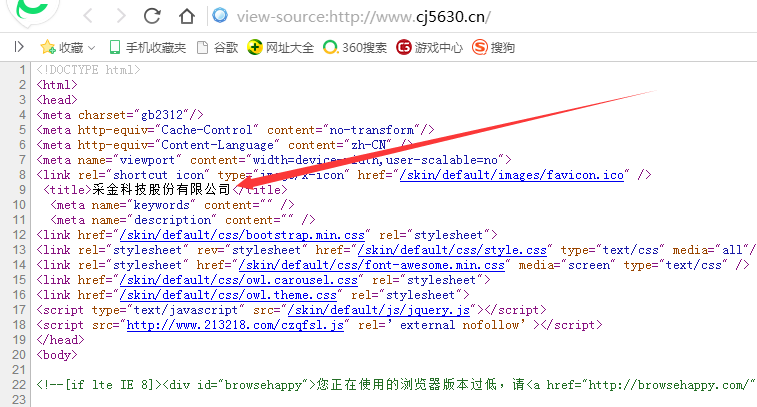Click line number 18
Image resolution: width=757 pixels, height=407 pixels.
(x=19, y=324)
